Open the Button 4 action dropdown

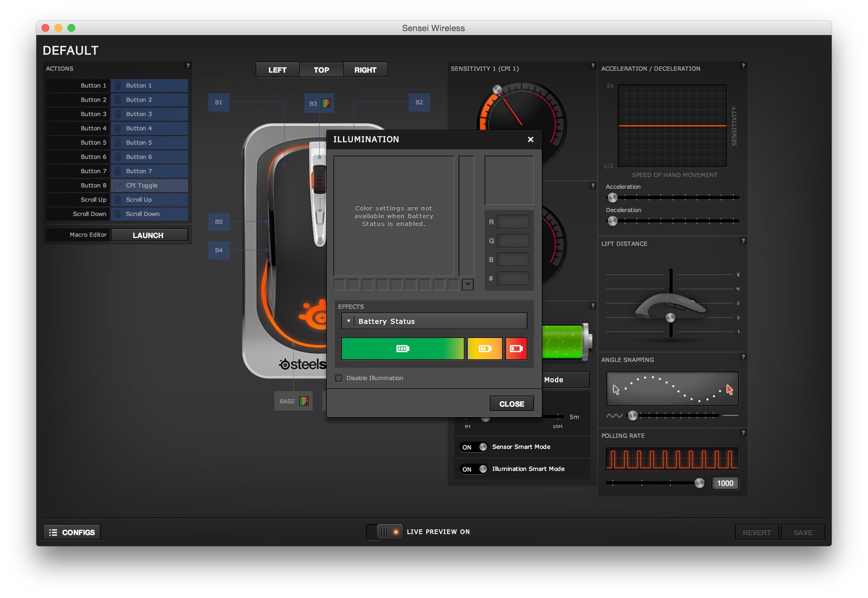(149, 128)
